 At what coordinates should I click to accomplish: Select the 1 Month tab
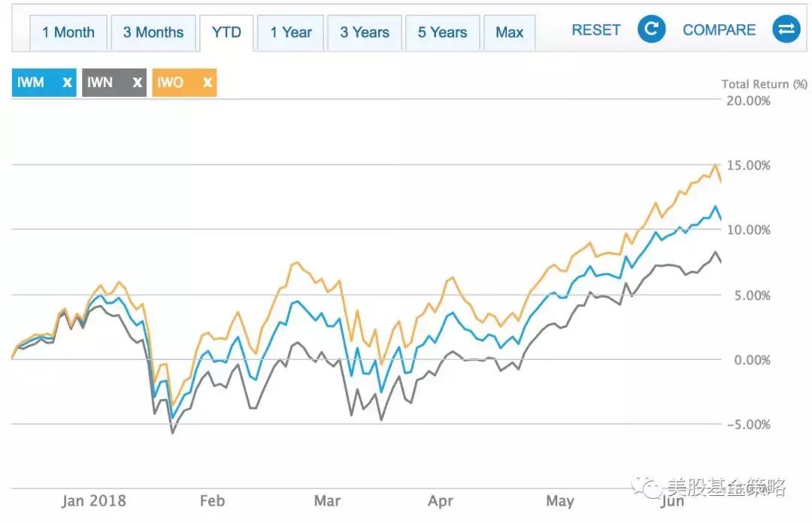68,32
